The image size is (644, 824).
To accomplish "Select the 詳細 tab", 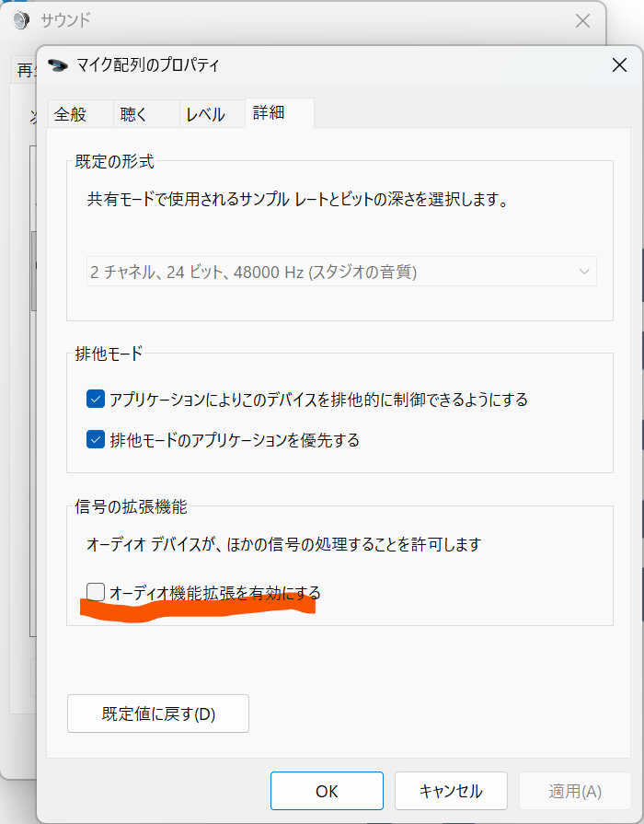I will tap(269, 113).
